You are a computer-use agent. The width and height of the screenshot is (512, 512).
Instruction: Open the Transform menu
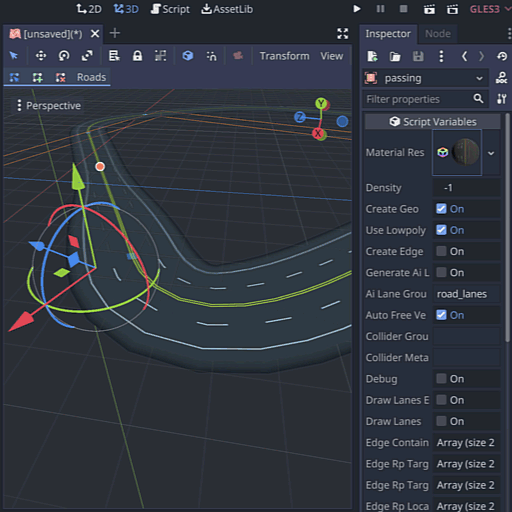(x=284, y=56)
